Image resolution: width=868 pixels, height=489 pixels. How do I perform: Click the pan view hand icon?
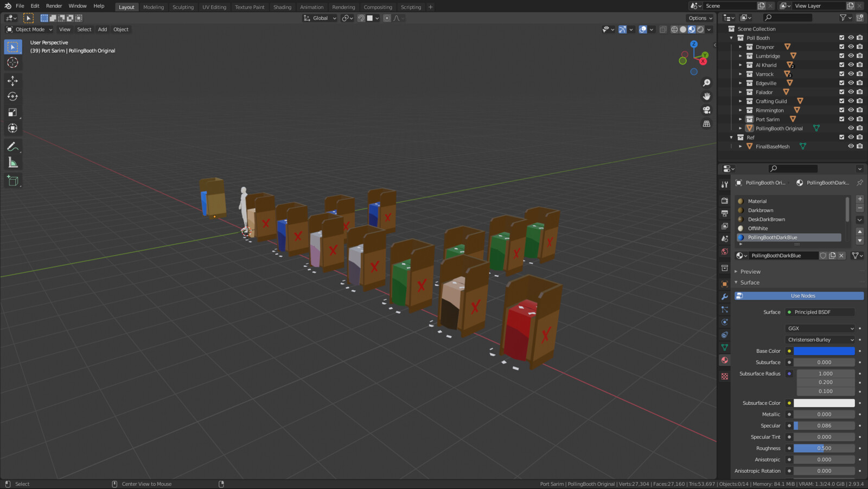[706, 97]
